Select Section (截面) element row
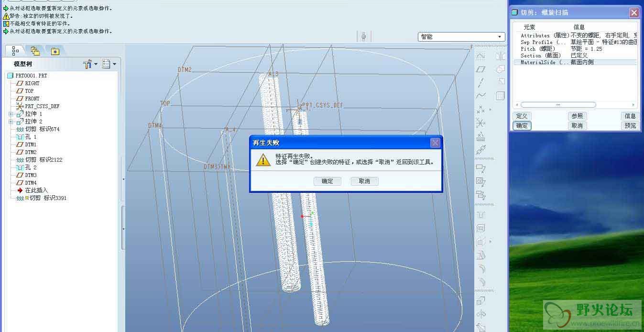This screenshot has height=332, width=644. (x=576, y=55)
